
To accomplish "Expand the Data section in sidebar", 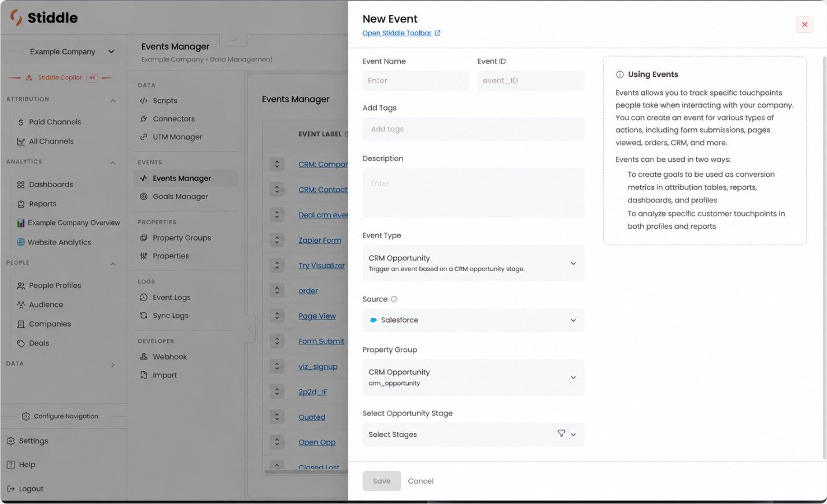I will tap(113, 365).
